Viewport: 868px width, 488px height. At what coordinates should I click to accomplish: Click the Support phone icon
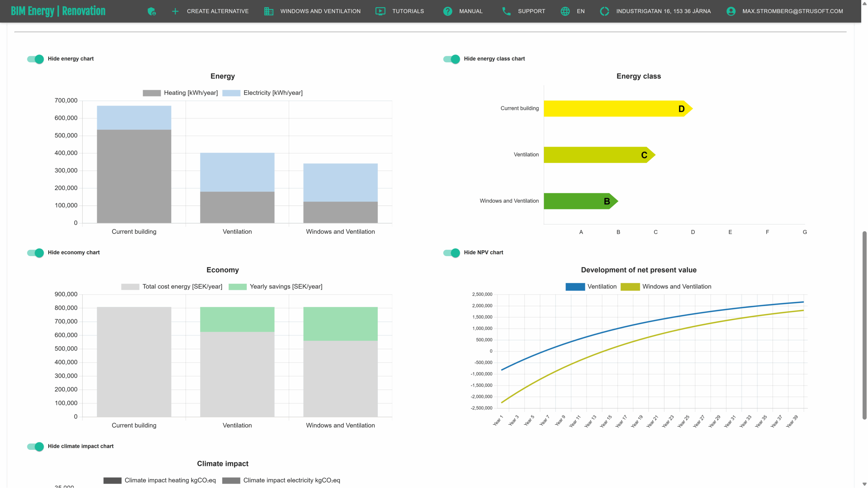point(506,11)
